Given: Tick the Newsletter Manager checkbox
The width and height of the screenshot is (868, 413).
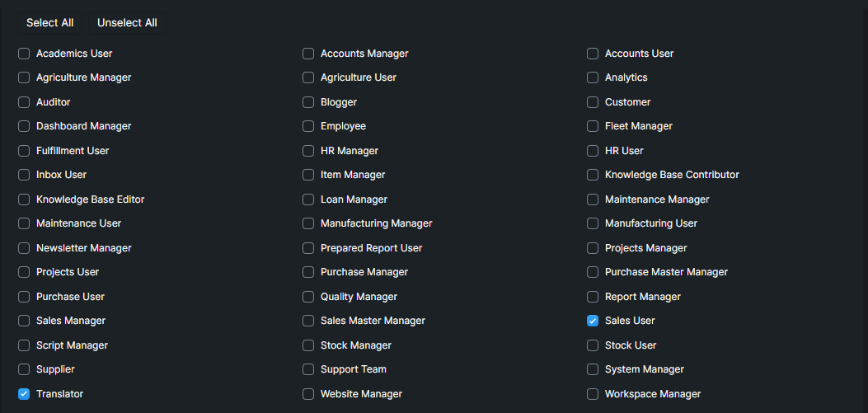Looking at the screenshot, I should pyautogui.click(x=24, y=248).
